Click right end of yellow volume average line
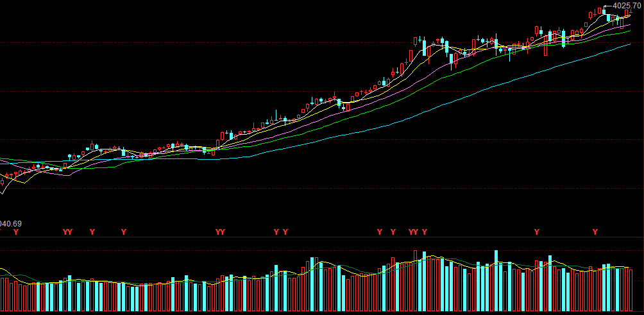The height and width of the screenshot is (315, 644). (x=630, y=268)
